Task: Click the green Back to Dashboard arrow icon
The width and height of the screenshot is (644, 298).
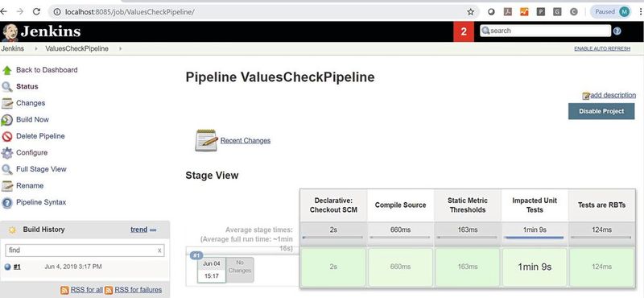Action: point(7,70)
